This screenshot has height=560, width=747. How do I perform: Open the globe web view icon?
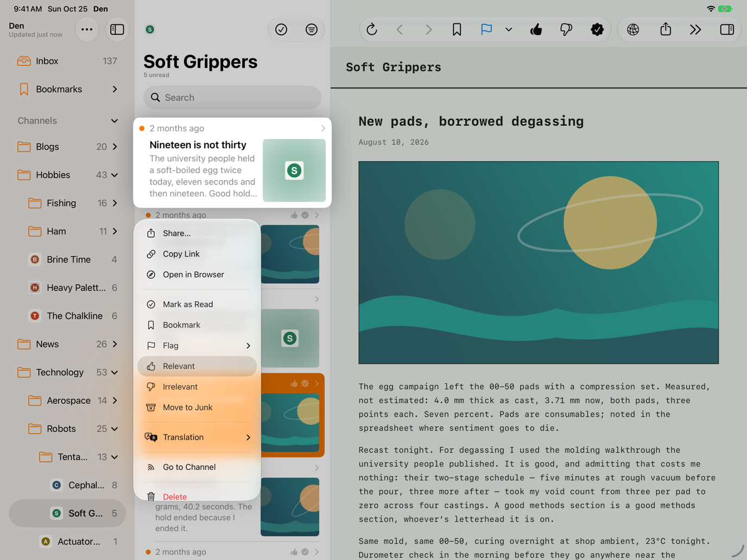(633, 29)
